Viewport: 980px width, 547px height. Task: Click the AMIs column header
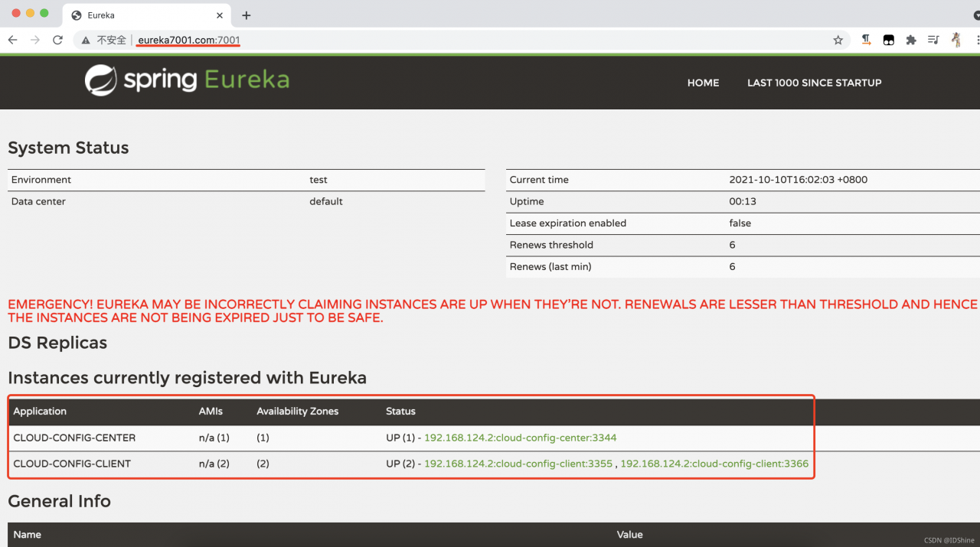[x=211, y=411]
